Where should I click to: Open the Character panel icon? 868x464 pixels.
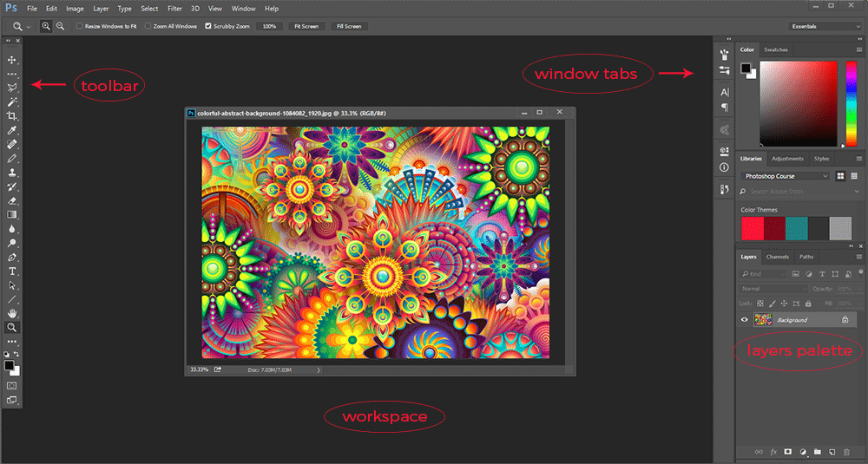[x=724, y=92]
